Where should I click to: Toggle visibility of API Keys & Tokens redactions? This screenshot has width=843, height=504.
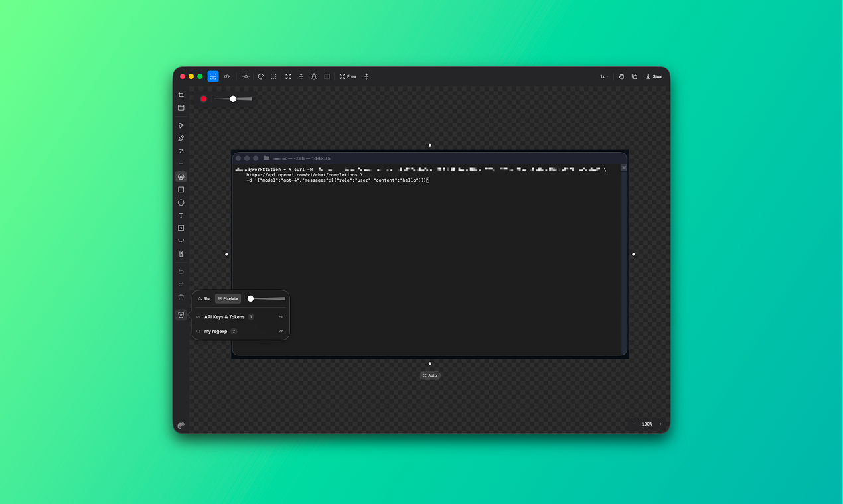click(281, 317)
